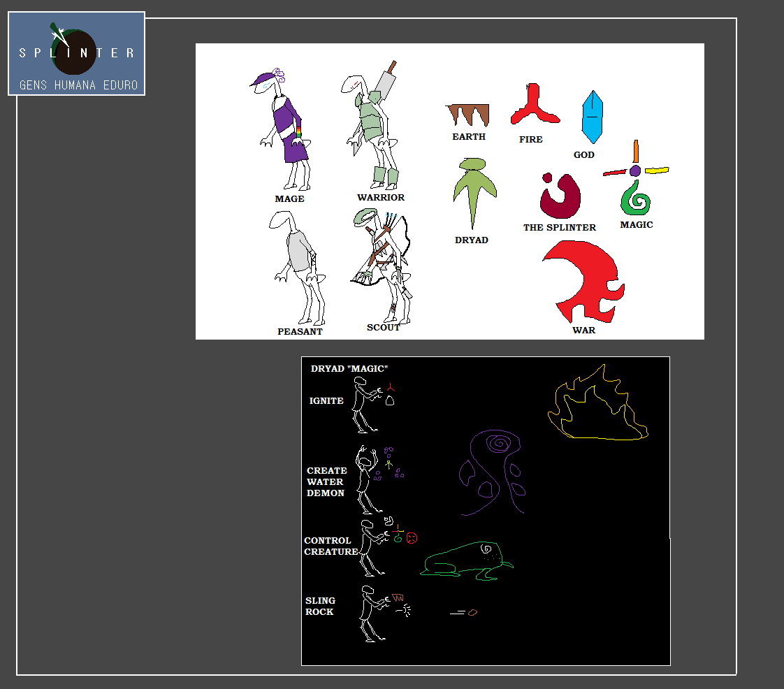Screen dimensions: 784x689
Task: Click the IGNITE spell label
Action: [326, 401]
